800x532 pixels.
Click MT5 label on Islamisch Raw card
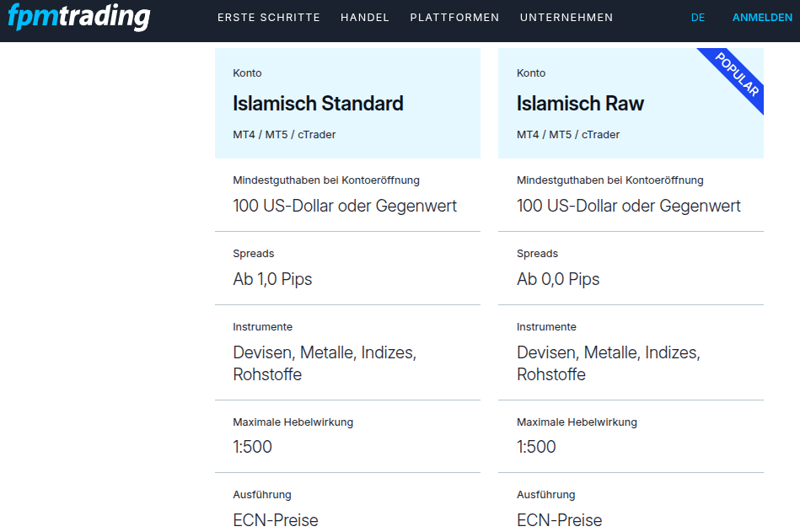[561, 133]
